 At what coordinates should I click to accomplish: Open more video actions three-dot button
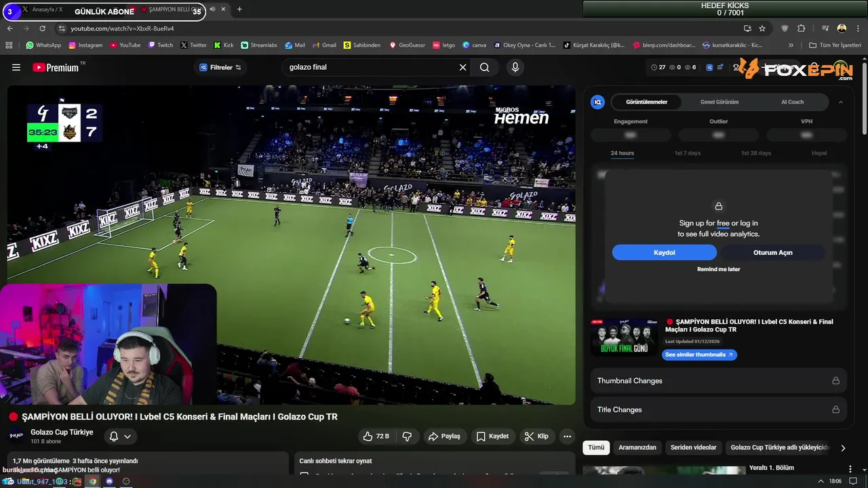point(568,436)
